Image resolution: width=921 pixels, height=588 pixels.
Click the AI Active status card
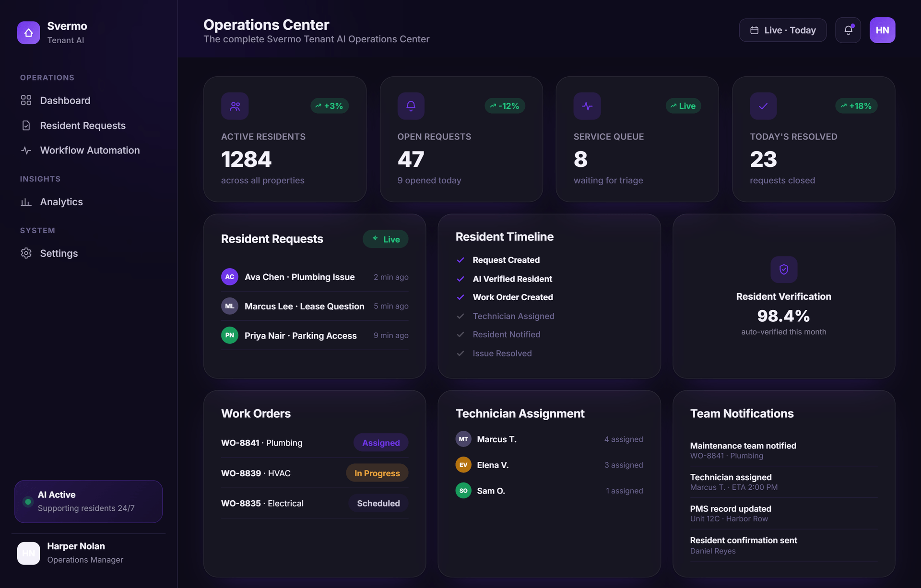click(88, 502)
